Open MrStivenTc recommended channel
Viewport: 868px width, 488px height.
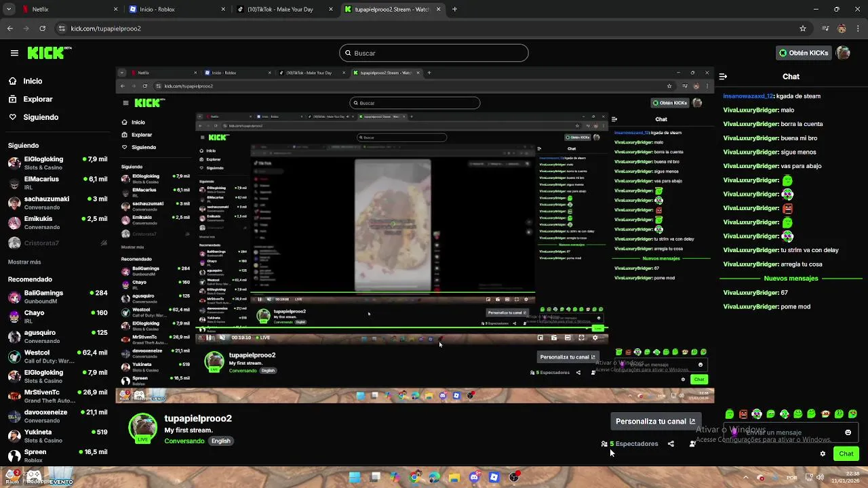point(57,396)
